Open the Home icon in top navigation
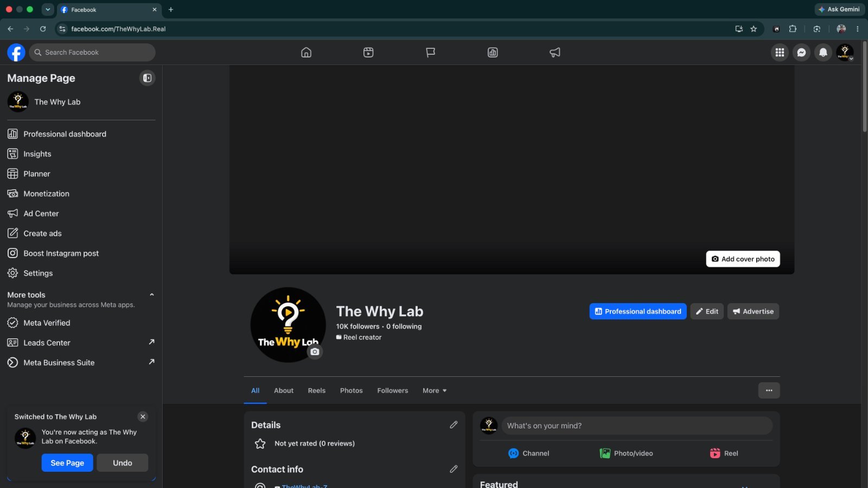This screenshot has width=868, height=488. (x=306, y=53)
